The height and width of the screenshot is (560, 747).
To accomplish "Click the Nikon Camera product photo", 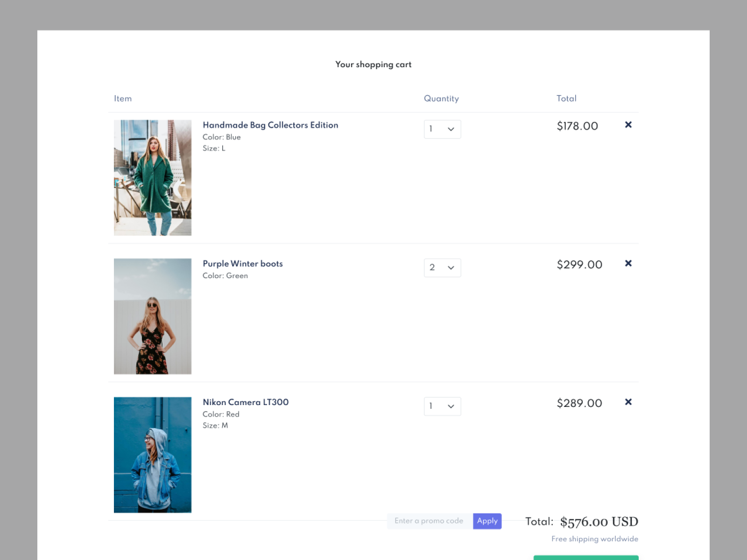I will (152, 455).
